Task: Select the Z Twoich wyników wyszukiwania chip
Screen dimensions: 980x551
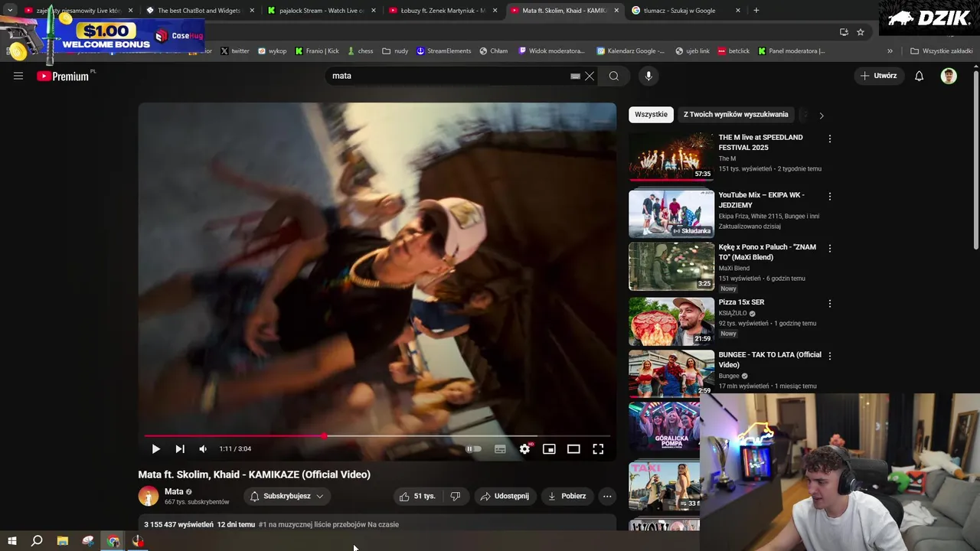Action: 736,115
